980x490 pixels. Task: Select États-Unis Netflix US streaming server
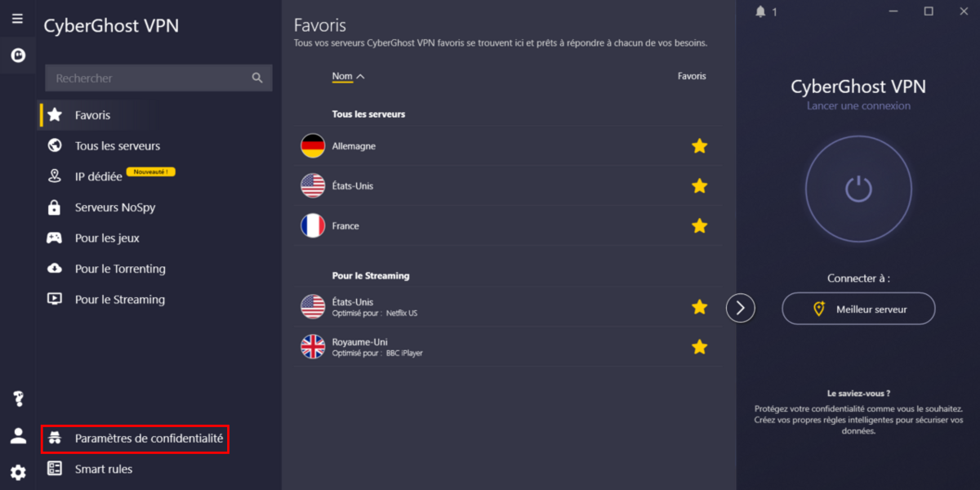coord(510,307)
